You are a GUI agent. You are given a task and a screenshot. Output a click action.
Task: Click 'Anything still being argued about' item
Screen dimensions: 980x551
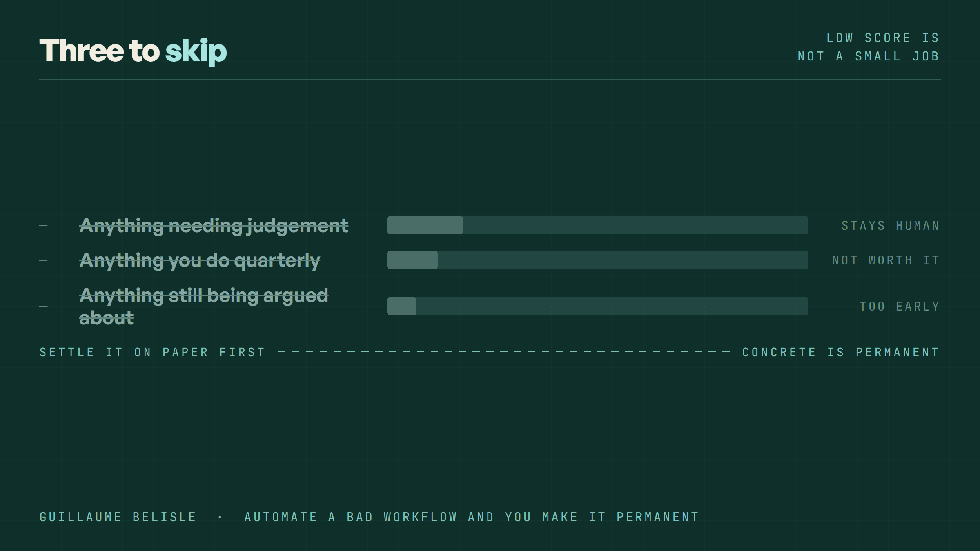[x=204, y=307]
